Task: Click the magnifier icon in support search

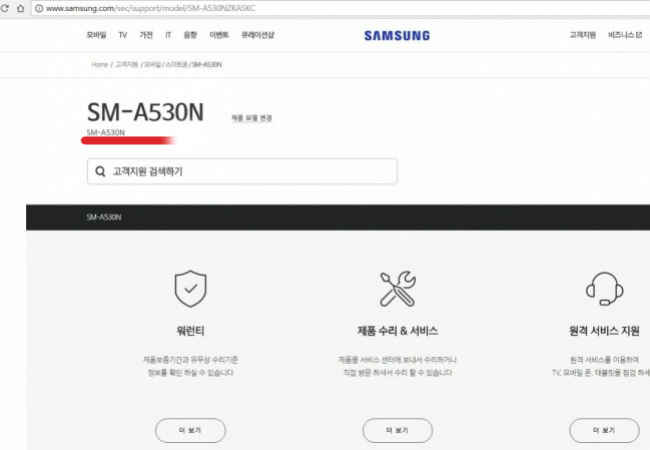Action: pos(100,171)
